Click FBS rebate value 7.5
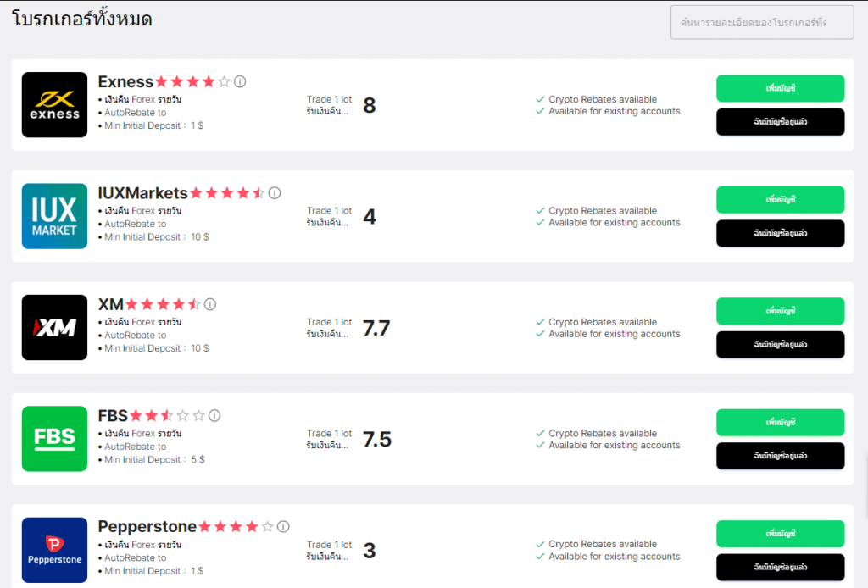Screen dimensions: 868x588 click(x=377, y=439)
